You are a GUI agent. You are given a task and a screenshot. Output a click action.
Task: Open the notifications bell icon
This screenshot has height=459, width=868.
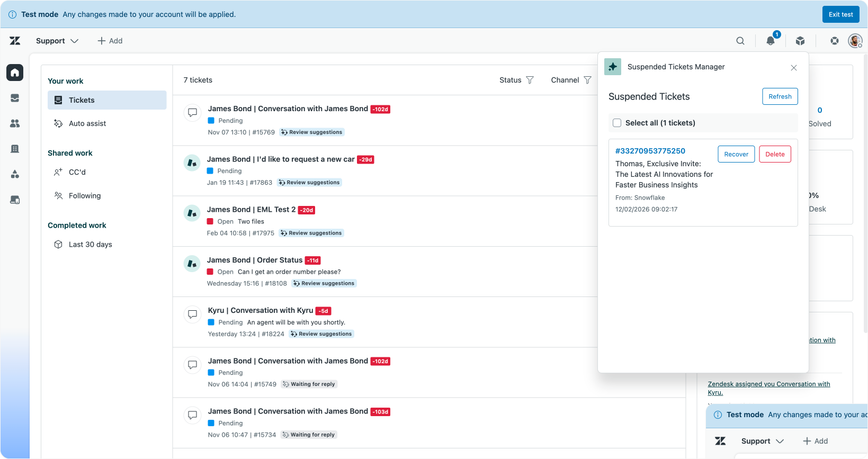[771, 41]
